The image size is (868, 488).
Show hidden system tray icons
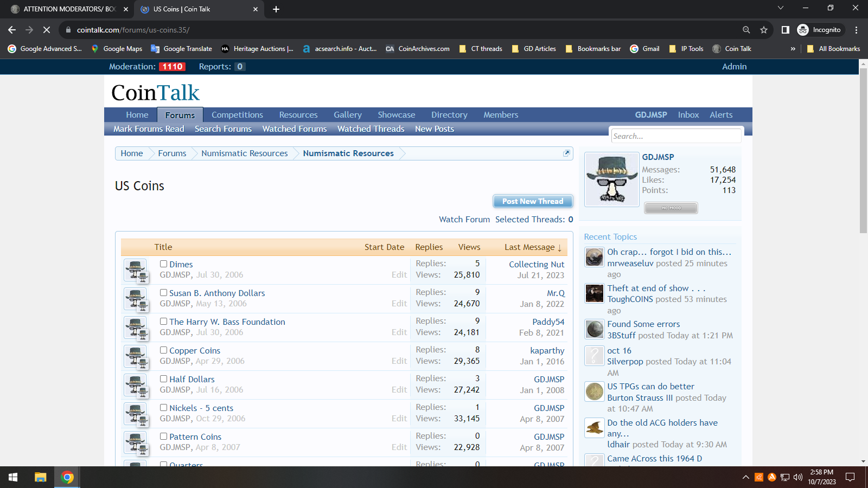point(745,477)
